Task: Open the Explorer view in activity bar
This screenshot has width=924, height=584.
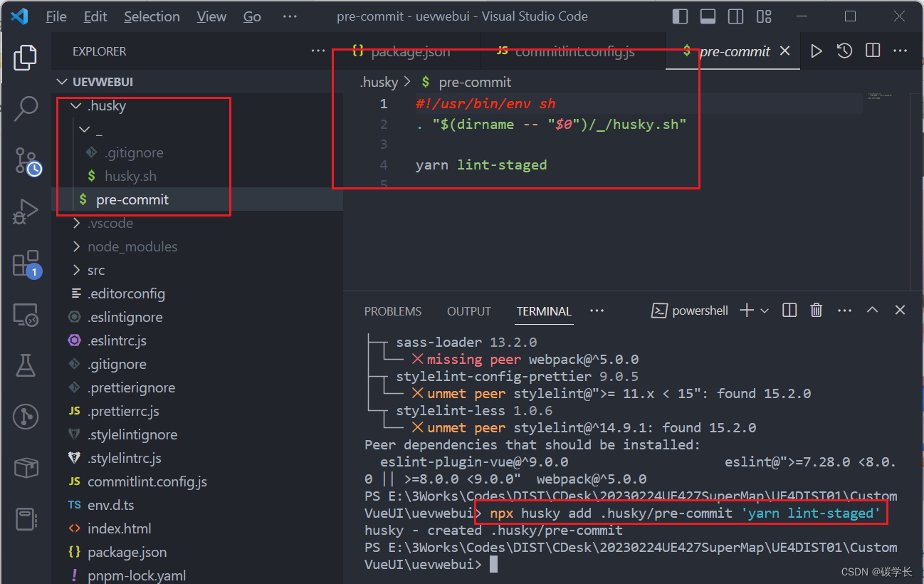Action: [x=26, y=58]
